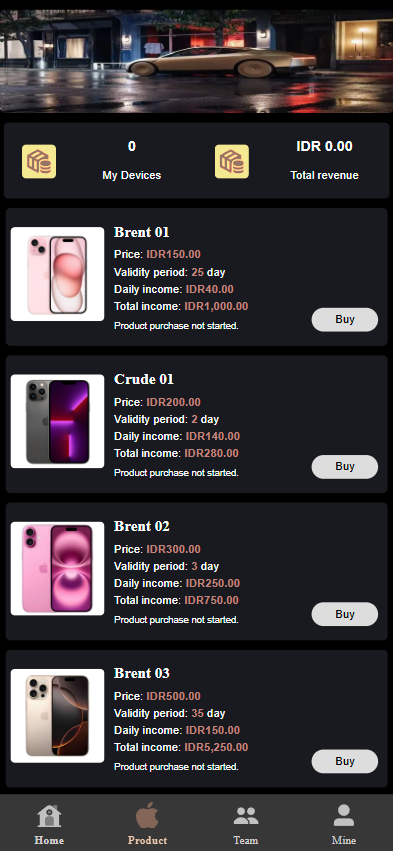The height and width of the screenshot is (851, 393).
Task: Buy the Crude 01 product
Action: click(345, 467)
